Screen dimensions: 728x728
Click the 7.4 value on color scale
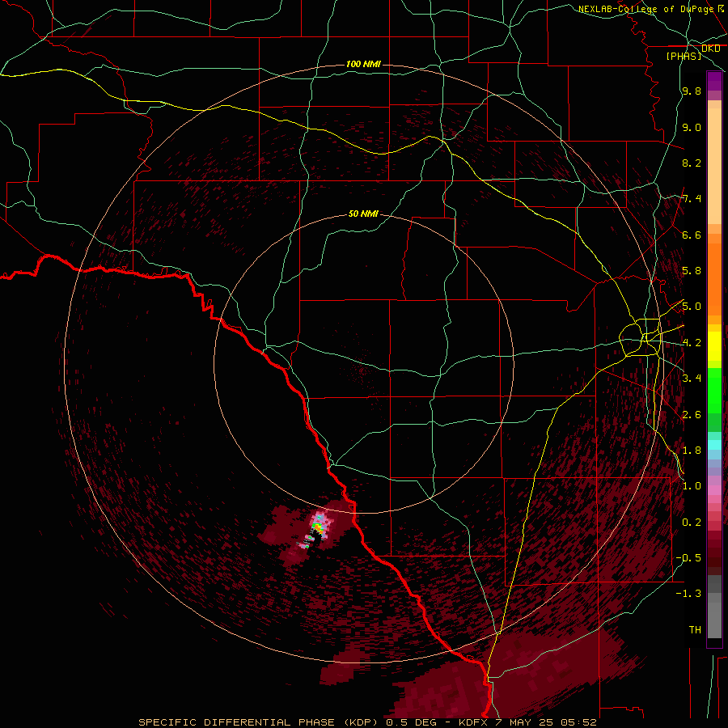click(x=692, y=199)
